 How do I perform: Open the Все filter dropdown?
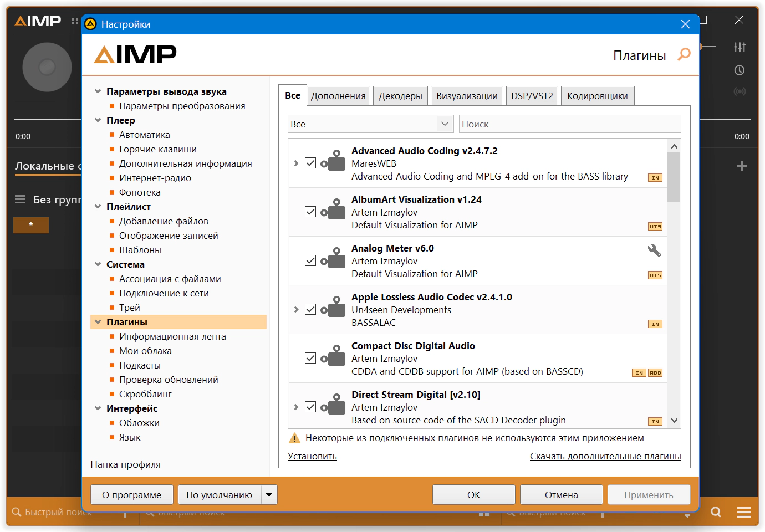tap(371, 124)
